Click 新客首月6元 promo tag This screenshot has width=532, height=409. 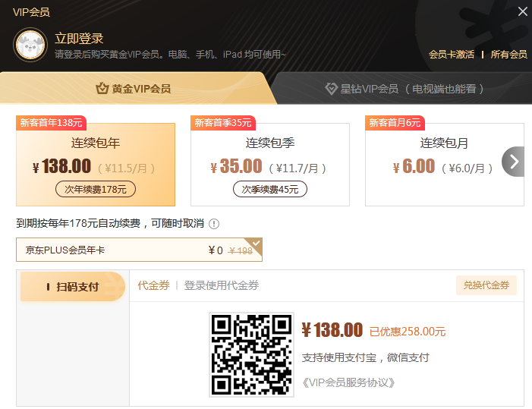pyautogui.click(x=395, y=122)
